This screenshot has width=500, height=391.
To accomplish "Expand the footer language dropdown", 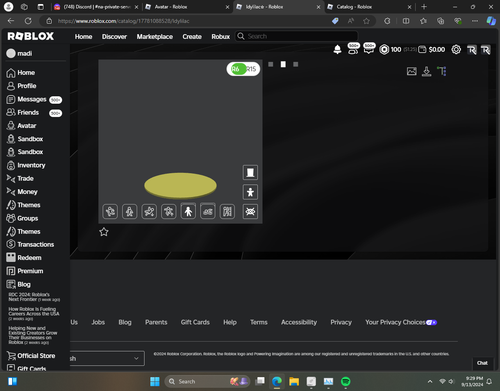I will (107, 358).
